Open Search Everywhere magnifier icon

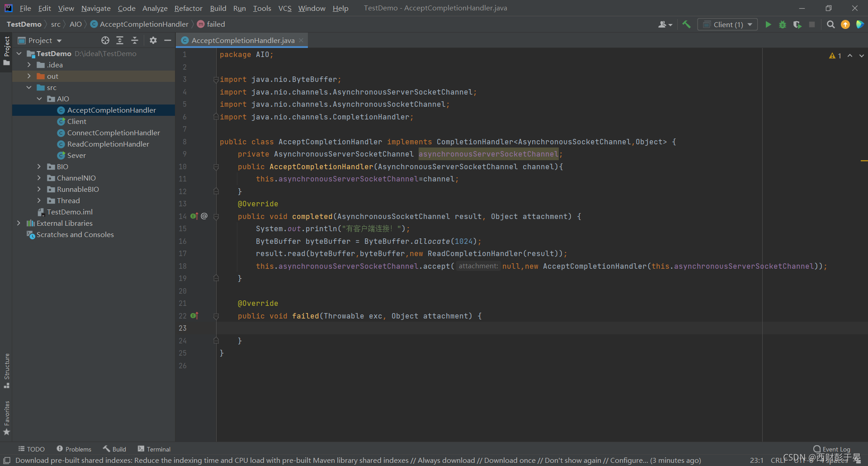tap(830, 24)
